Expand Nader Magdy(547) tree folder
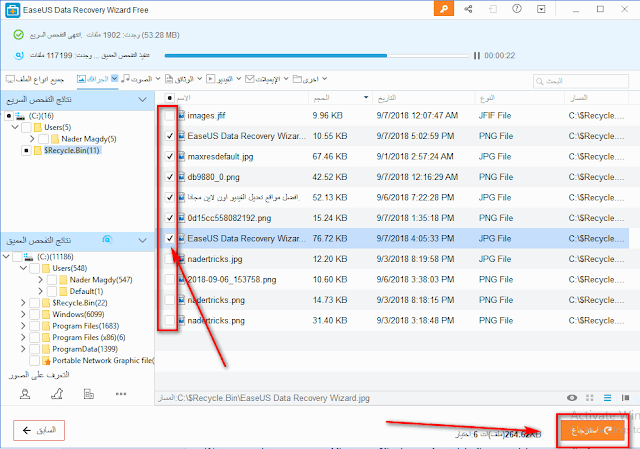This screenshot has width=640, height=449. tap(40, 280)
